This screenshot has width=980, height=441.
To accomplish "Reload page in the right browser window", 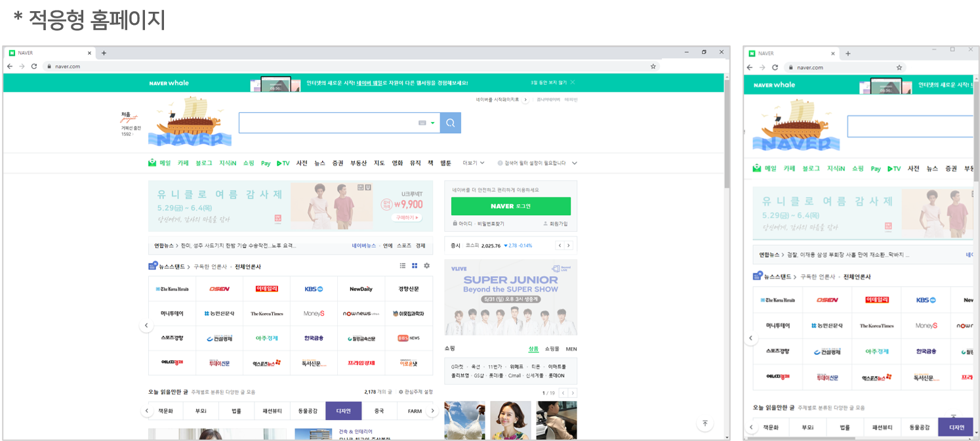I will point(775,68).
